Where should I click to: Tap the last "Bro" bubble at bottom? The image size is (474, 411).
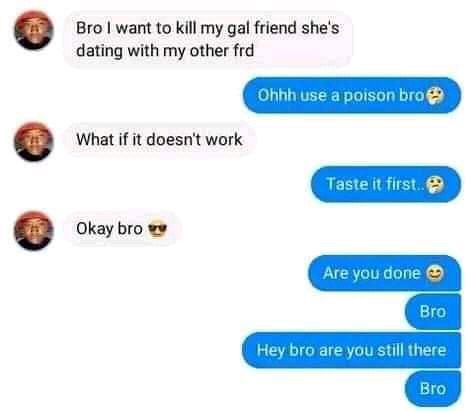tap(433, 389)
